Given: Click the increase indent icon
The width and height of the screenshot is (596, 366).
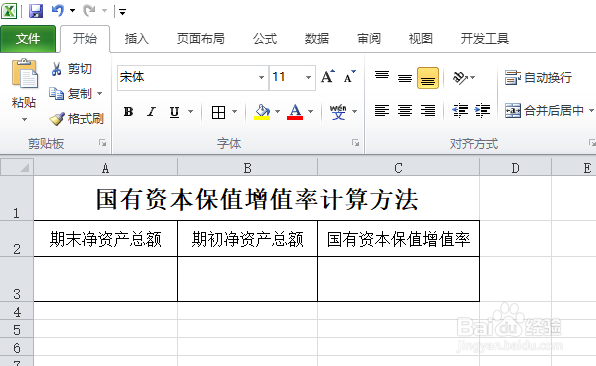Looking at the screenshot, I should pos(482,111).
